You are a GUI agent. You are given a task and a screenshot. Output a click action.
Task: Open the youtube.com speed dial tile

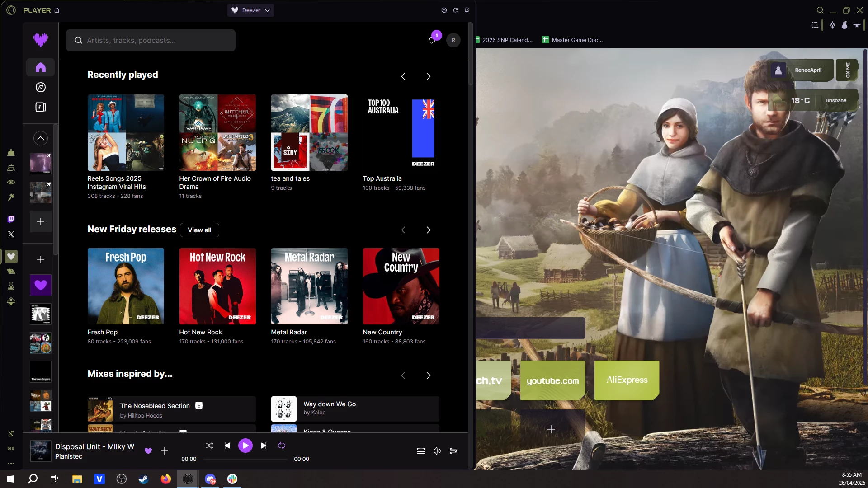[552, 380]
